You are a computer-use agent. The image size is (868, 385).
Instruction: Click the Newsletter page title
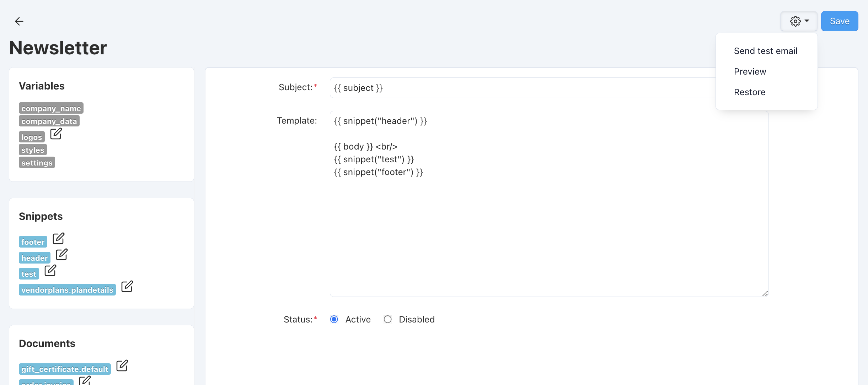pos(58,48)
